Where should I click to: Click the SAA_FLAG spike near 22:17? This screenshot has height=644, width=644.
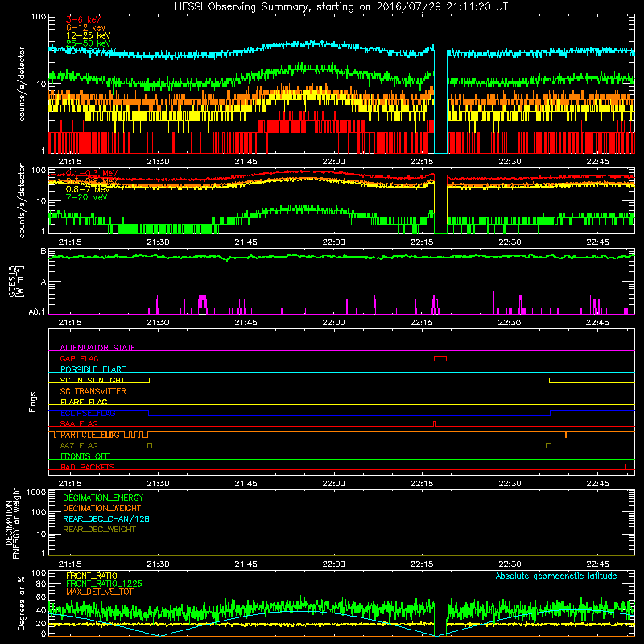434,423
